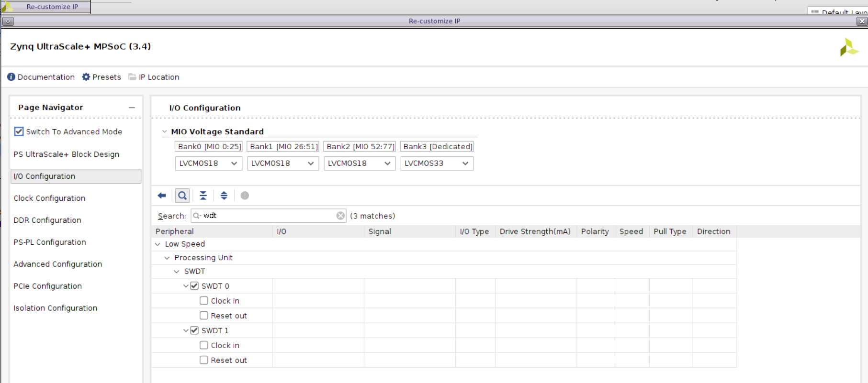Go to Isolation Configuration page
Viewport: 868px width, 383px height.
pyautogui.click(x=55, y=308)
